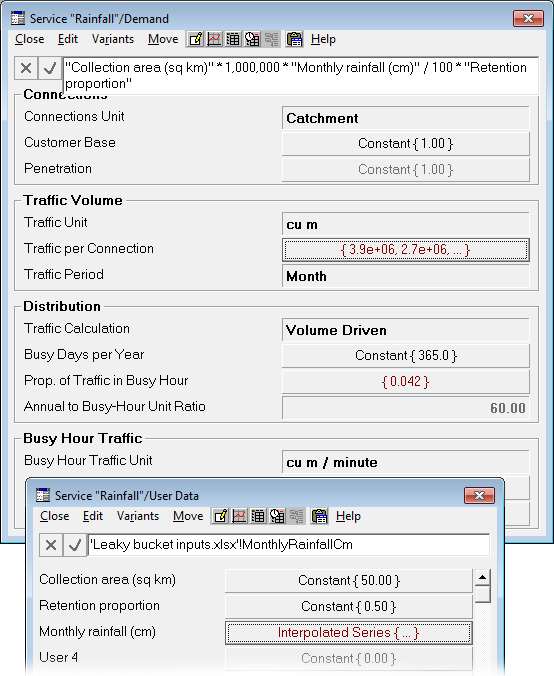Click the 'Leaky bucket inputs.xlsx' formula field
The height and width of the screenshot is (676, 554).
289,545
